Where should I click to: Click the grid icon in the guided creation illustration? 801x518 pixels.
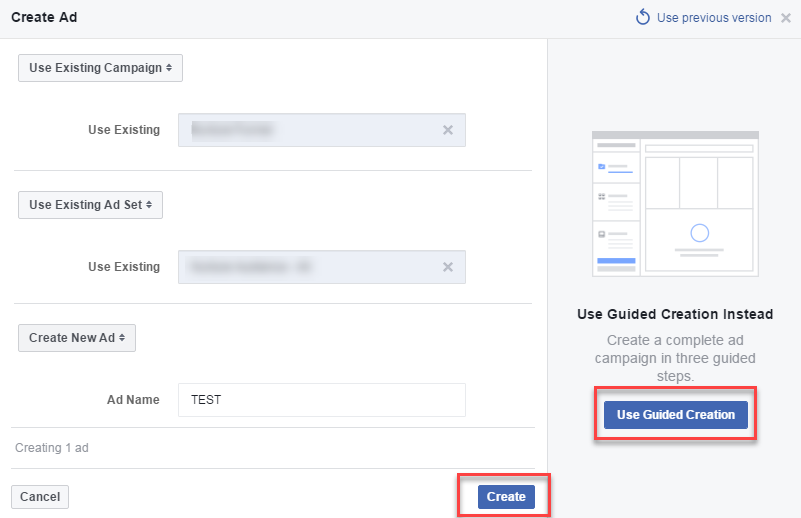click(602, 197)
